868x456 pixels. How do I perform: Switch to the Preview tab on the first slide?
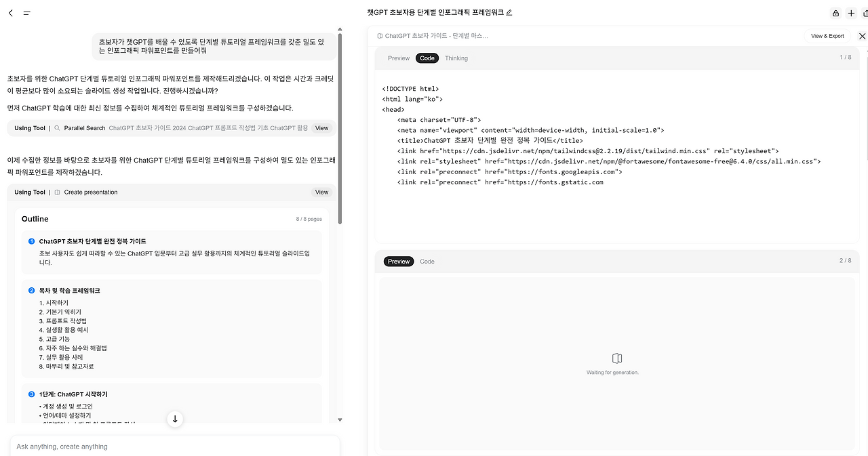(x=399, y=58)
